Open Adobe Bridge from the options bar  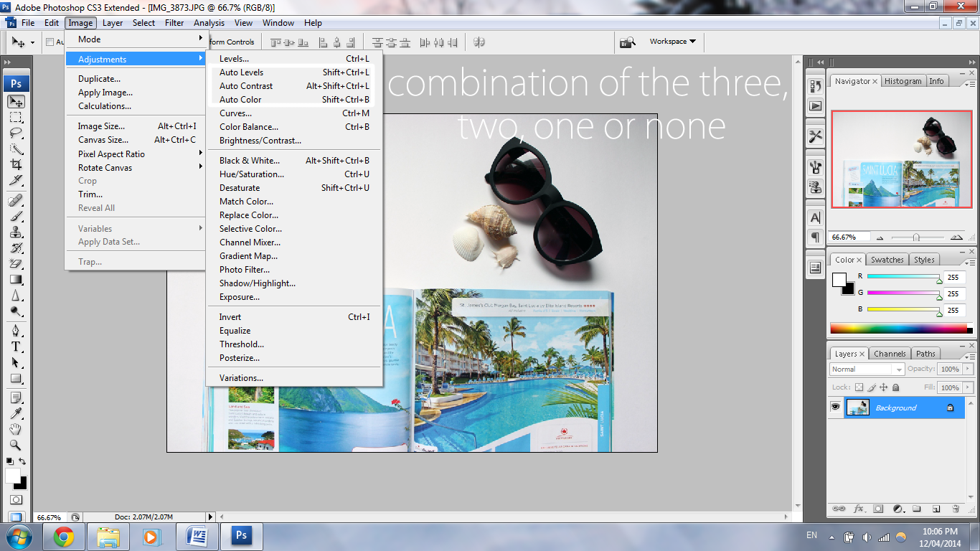coord(628,42)
